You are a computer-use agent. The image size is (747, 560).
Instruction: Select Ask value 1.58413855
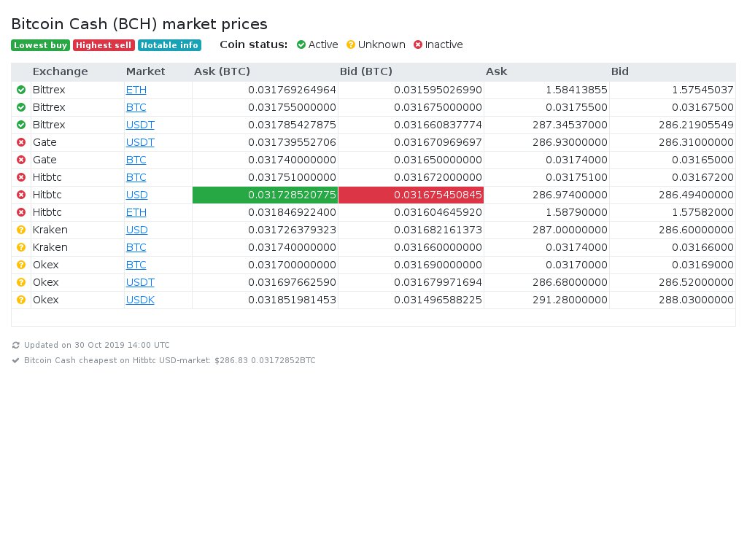pos(576,90)
